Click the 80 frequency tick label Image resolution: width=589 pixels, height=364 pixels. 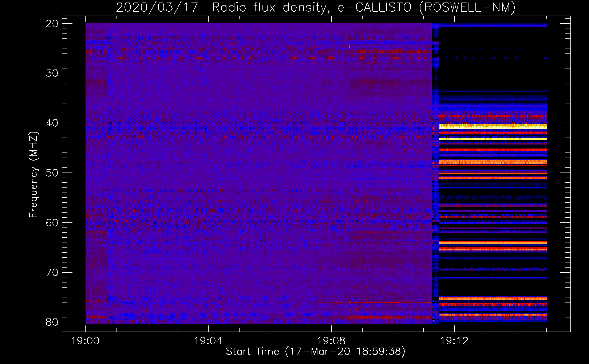[52, 322]
